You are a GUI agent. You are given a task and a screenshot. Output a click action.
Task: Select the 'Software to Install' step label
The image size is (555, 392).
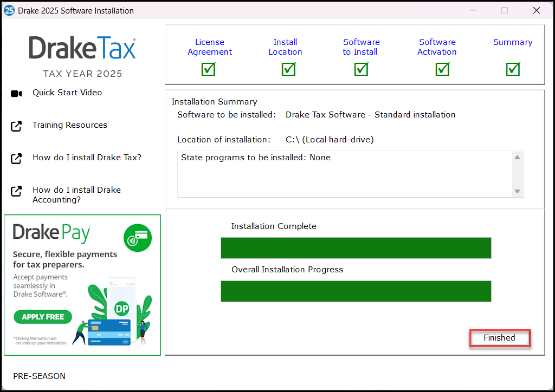click(361, 47)
